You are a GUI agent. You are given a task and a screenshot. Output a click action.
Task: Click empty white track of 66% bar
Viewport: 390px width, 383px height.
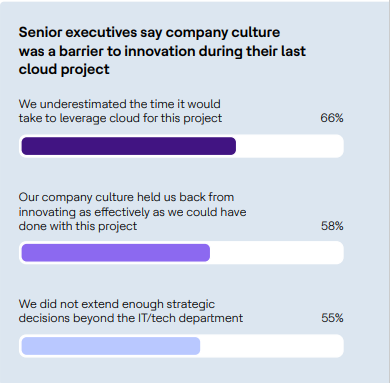tap(289, 146)
